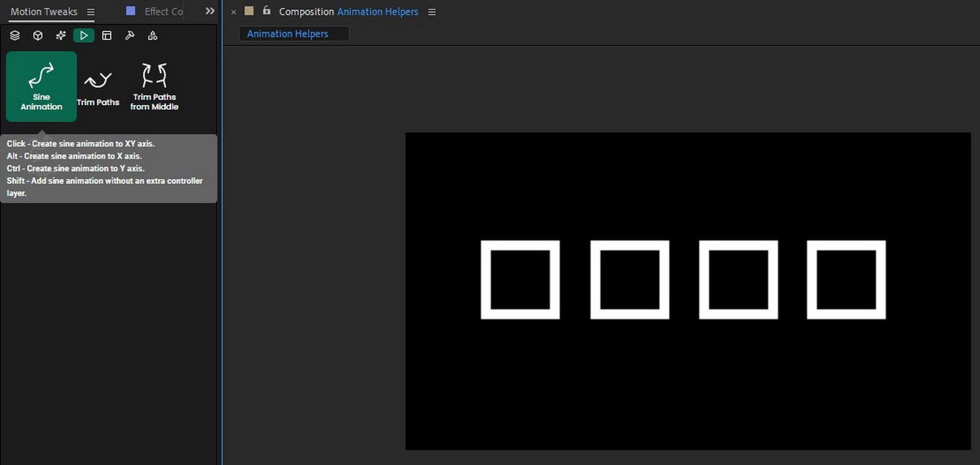The width and height of the screenshot is (980, 465).
Task: Expand the collapsed panel tabs chevron
Action: click(210, 10)
